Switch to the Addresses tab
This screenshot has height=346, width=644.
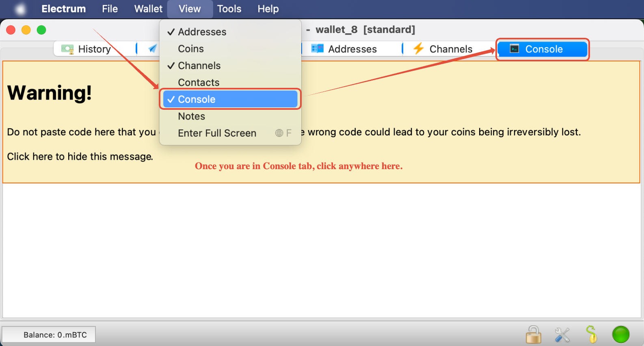[x=352, y=49]
